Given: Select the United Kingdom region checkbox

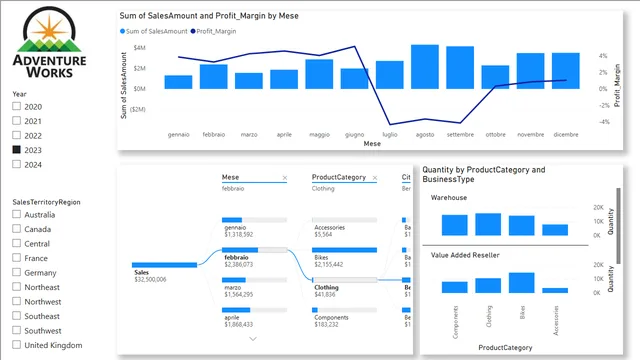Looking at the screenshot, I should (16, 344).
